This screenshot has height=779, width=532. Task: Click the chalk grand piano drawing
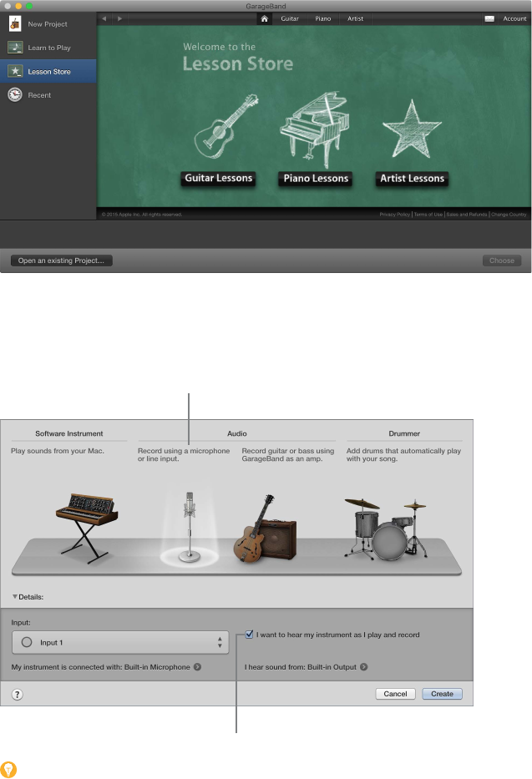[x=314, y=129]
